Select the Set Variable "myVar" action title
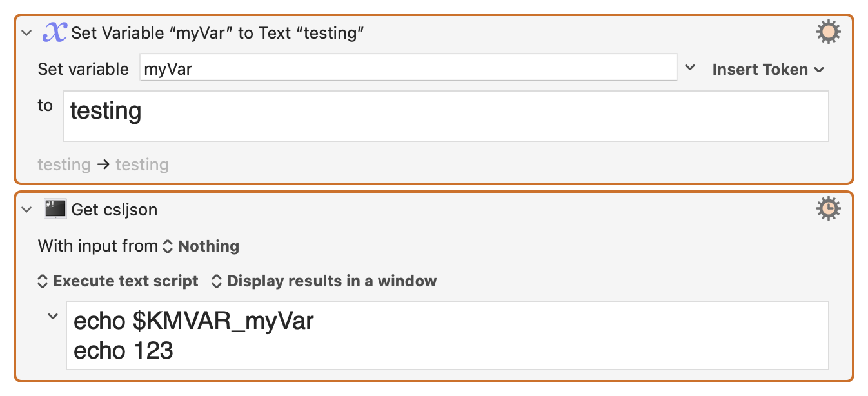The image size is (868, 396). tap(218, 33)
